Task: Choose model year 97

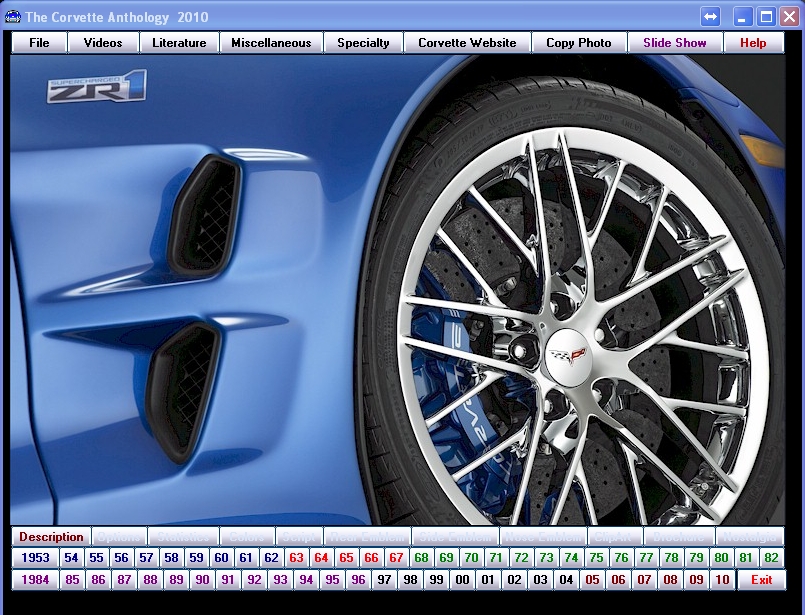Action: [x=385, y=580]
